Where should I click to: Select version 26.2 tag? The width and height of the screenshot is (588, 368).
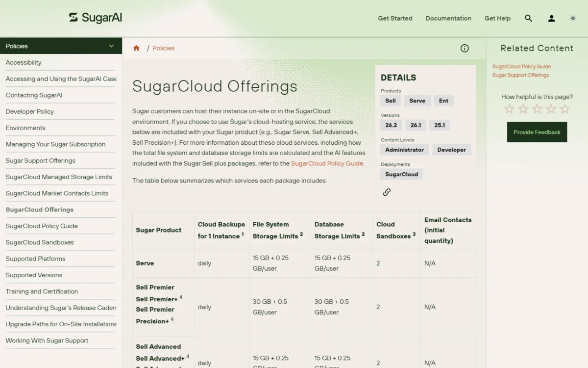[x=391, y=125]
